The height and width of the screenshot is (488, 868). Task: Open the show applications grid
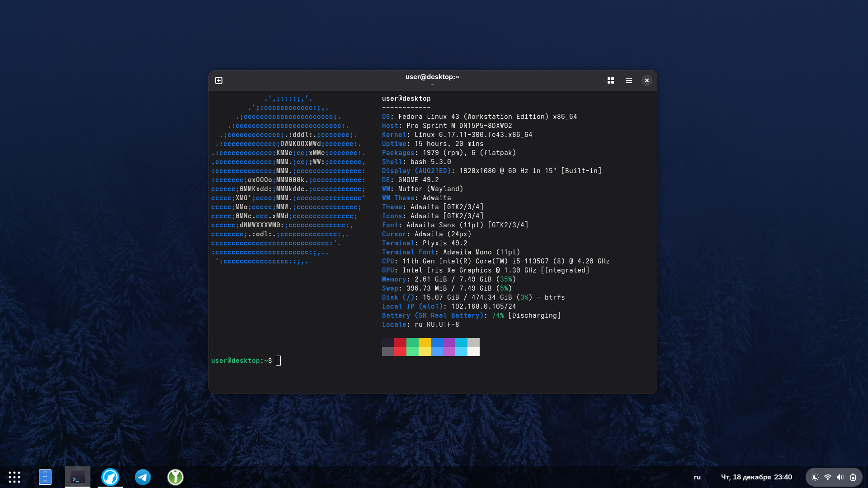point(14,477)
